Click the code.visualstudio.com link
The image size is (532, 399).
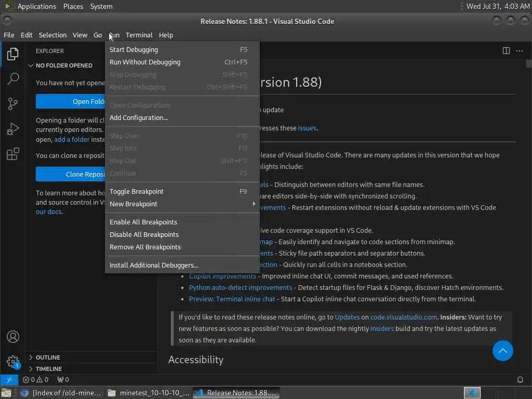403,317
